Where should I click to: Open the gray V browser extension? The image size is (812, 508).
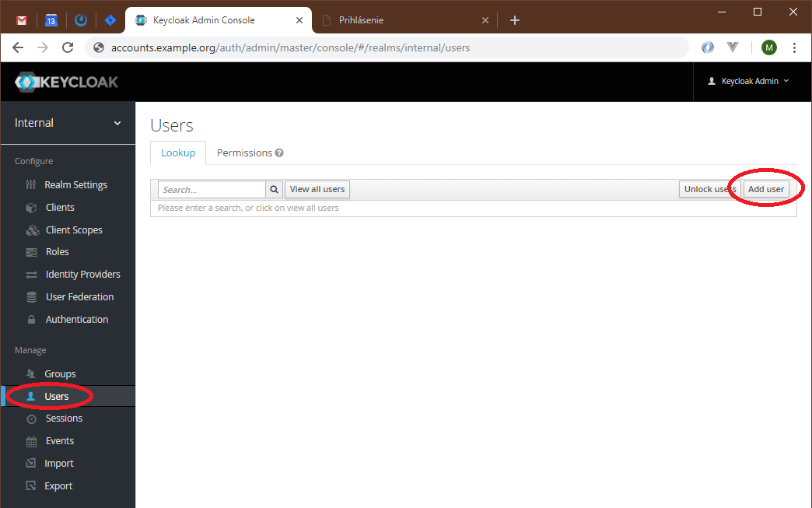click(x=732, y=47)
